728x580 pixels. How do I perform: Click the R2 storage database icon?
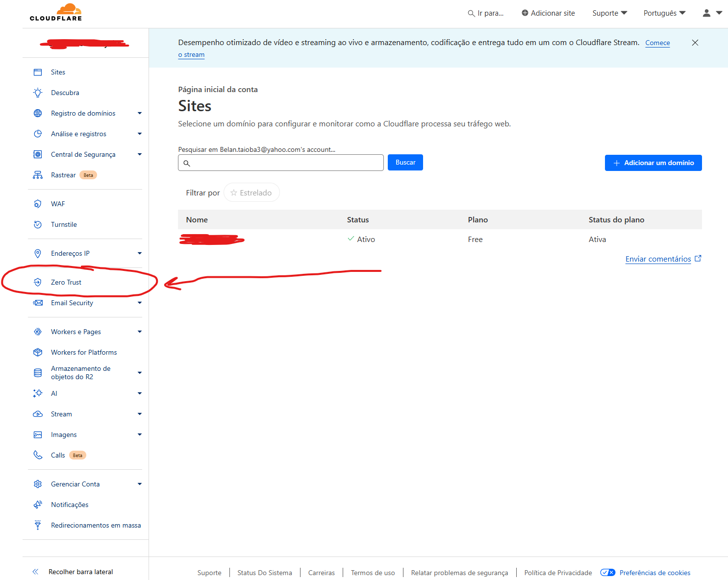38,373
